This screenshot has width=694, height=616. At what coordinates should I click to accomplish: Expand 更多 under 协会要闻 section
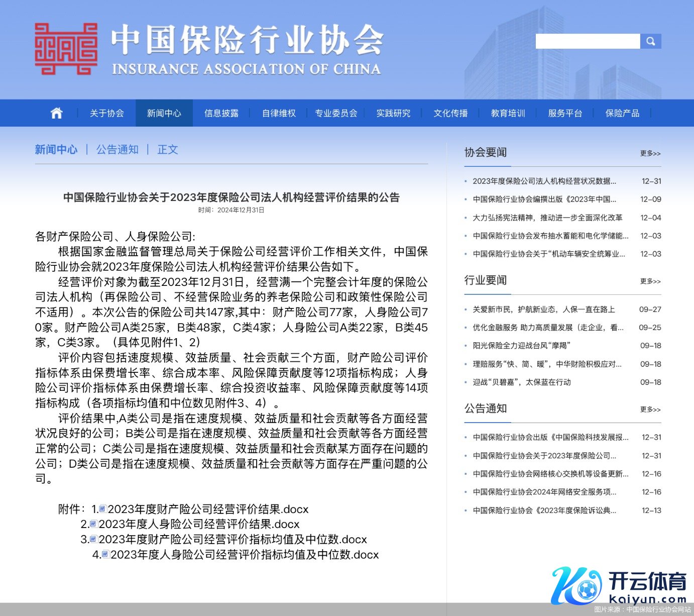pyautogui.click(x=650, y=154)
